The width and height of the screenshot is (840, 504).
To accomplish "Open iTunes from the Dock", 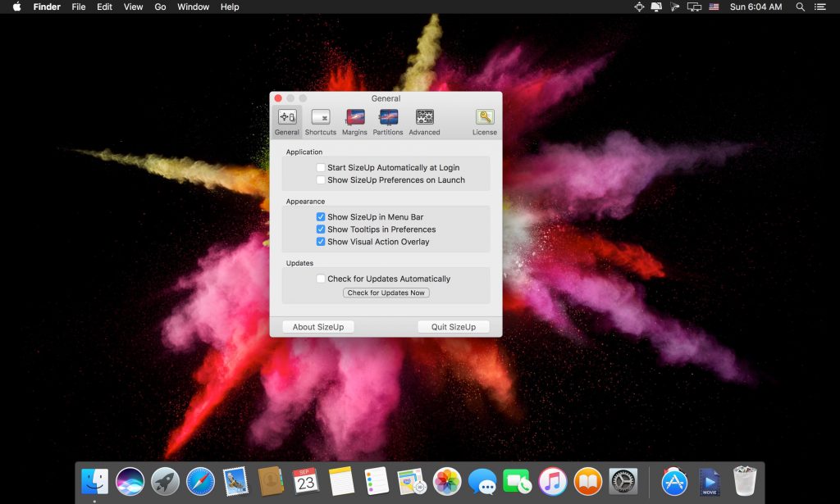I will pyautogui.click(x=553, y=481).
